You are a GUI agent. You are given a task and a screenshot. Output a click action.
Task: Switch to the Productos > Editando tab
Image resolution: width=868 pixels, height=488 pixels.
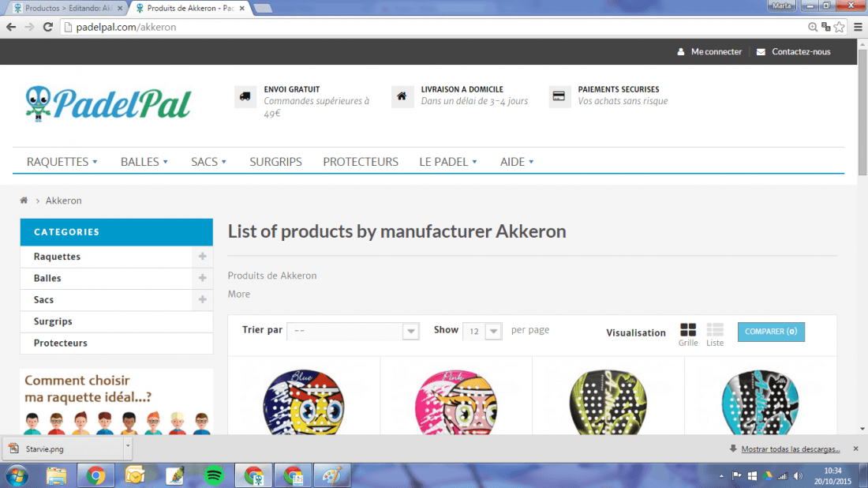pyautogui.click(x=68, y=9)
